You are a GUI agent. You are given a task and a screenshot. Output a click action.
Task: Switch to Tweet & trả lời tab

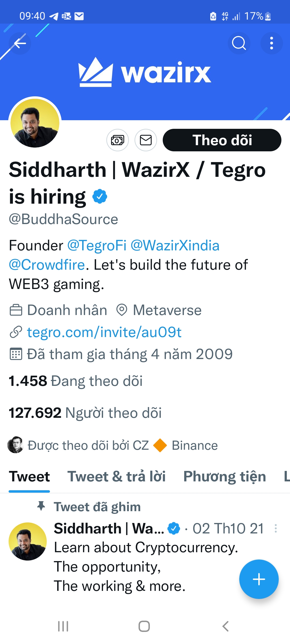click(116, 477)
